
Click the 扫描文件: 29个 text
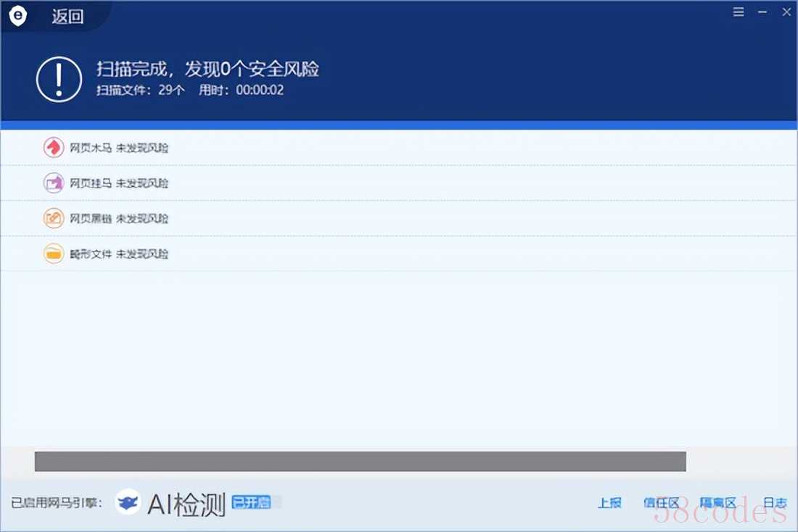point(141,91)
